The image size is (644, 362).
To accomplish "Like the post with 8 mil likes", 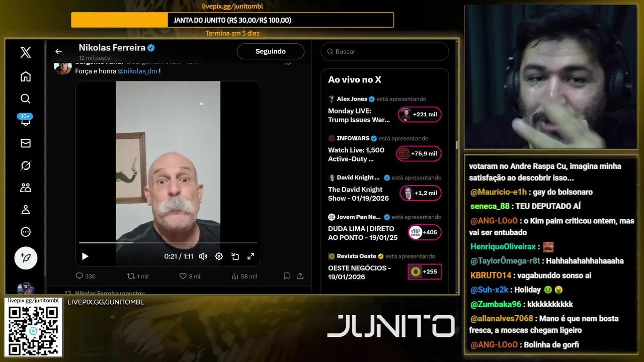I will pos(190,276).
